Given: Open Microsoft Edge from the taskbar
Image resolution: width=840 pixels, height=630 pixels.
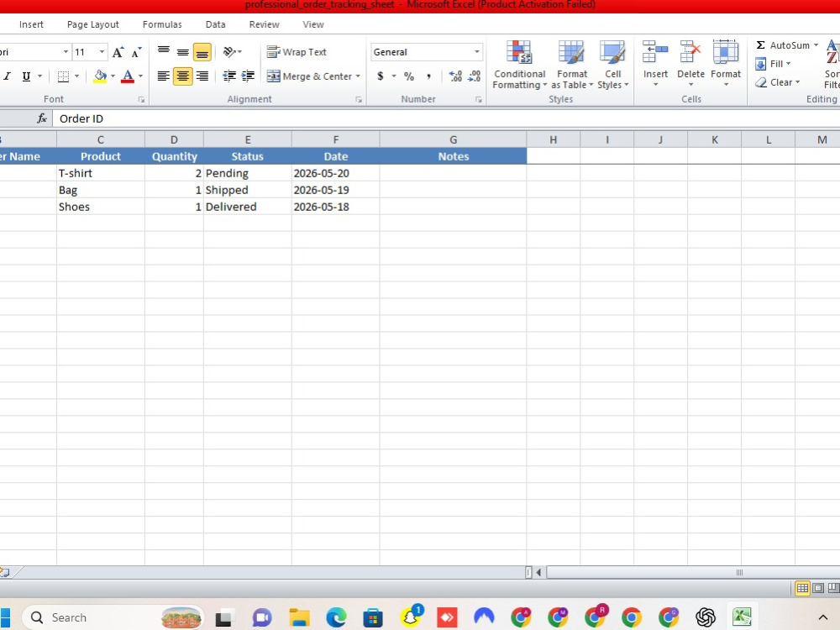Looking at the screenshot, I should [x=336, y=617].
